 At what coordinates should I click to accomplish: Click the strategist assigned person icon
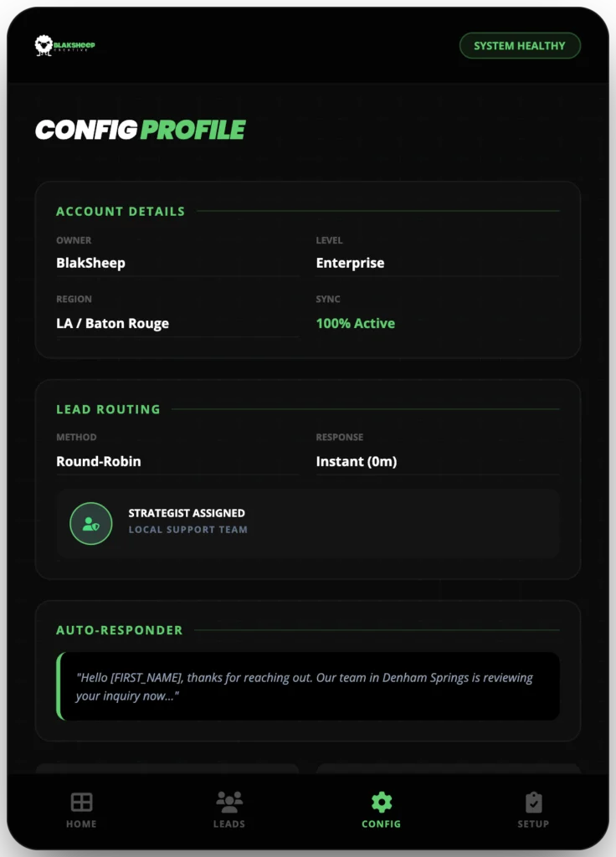pos(90,523)
